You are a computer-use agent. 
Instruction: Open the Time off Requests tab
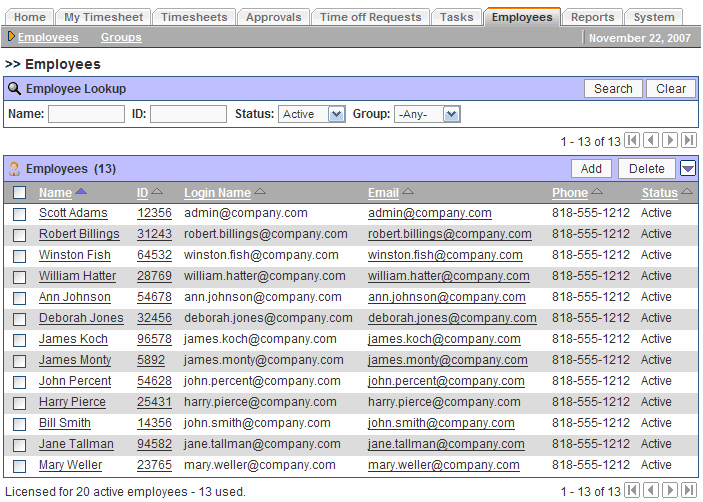(371, 17)
